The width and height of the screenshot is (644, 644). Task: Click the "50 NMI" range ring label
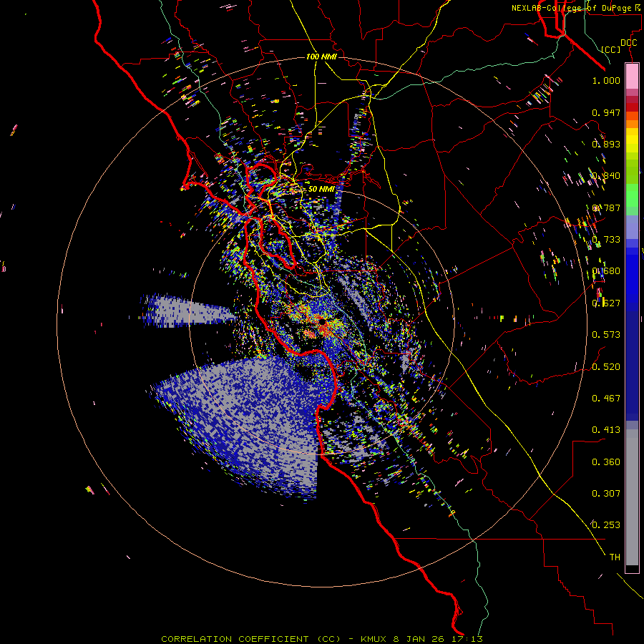[x=321, y=190]
